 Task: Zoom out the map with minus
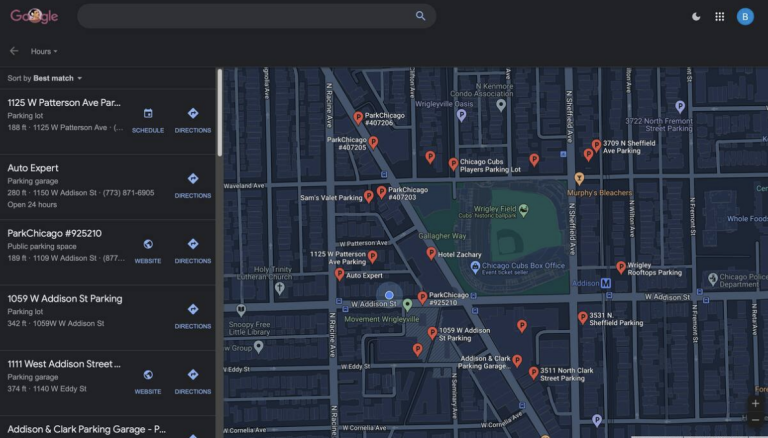tap(755, 420)
